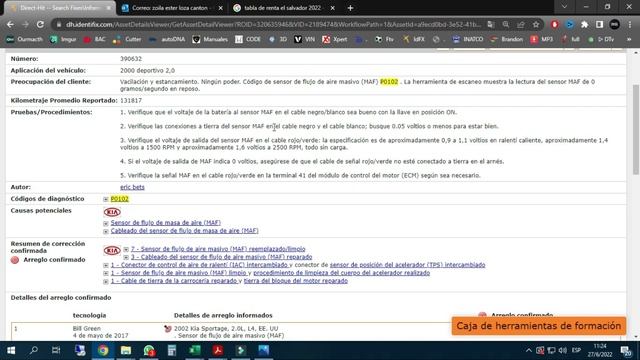The image size is (640, 360).
Task: Reload the current page
Action: coord(40,24)
